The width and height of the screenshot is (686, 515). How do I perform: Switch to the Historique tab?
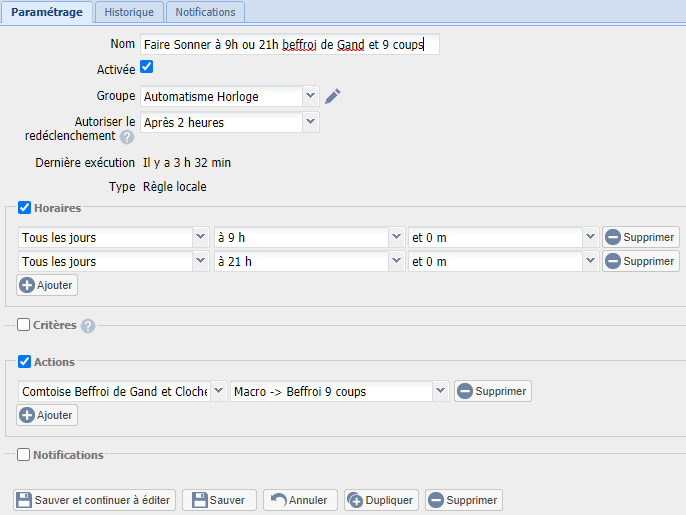[x=129, y=12]
